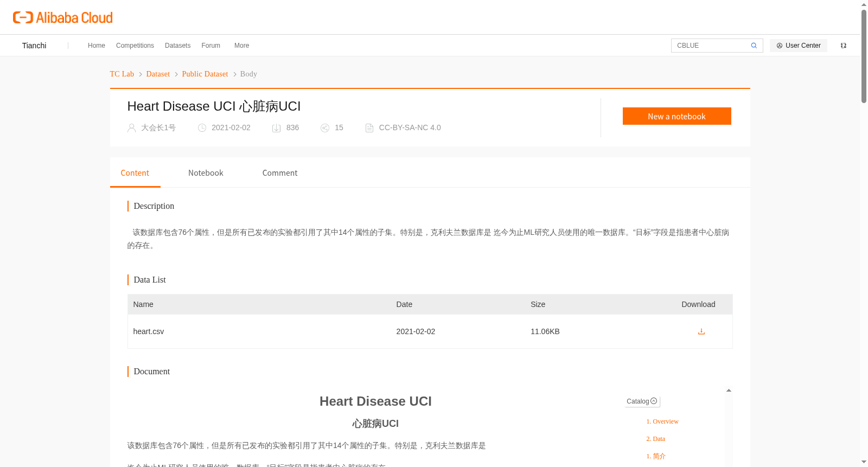The image size is (868, 467).
Task: Download heart.csv via download icon
Action: pyautogui.click(x=701, y=331)
